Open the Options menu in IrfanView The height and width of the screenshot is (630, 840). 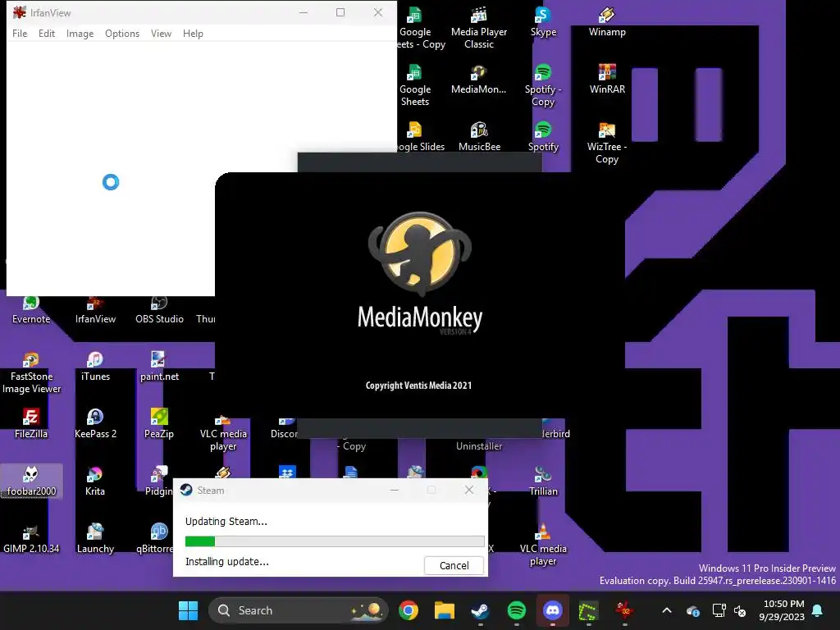click(122, 33)
